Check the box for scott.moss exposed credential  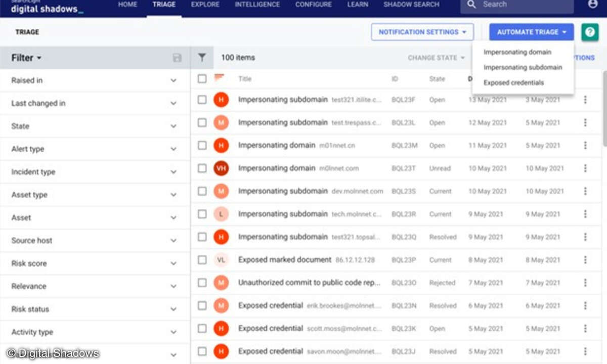coord(202,328)
